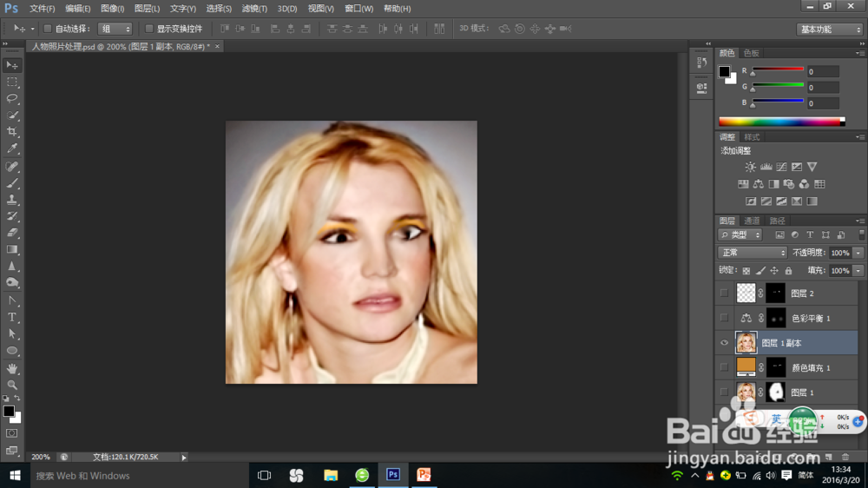This screenshot has width=868, height=488.
Task: Open Windows Start menu
Action: (x=15, y=476)
